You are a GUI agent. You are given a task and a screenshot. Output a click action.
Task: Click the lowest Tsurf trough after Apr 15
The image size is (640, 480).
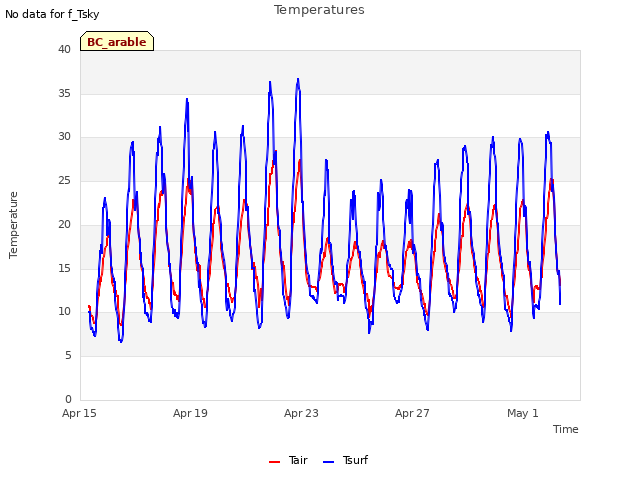pyautogui.click(x=121, y=341)
